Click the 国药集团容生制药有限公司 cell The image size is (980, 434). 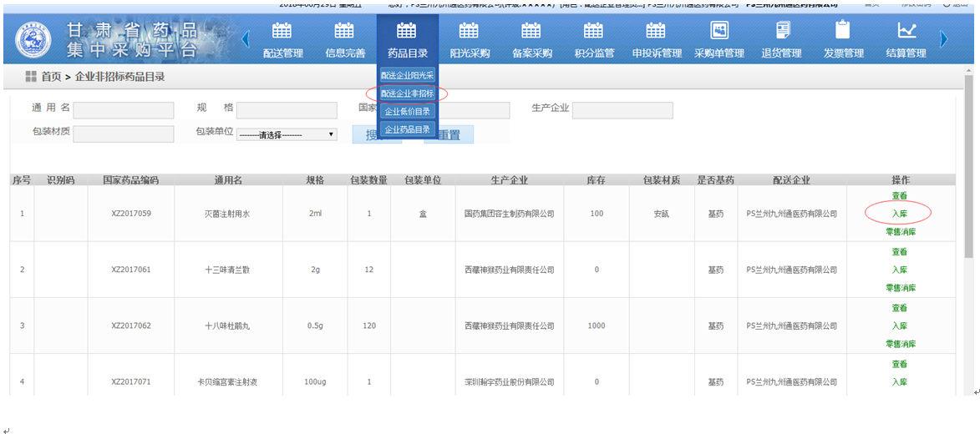click(510, 214)
